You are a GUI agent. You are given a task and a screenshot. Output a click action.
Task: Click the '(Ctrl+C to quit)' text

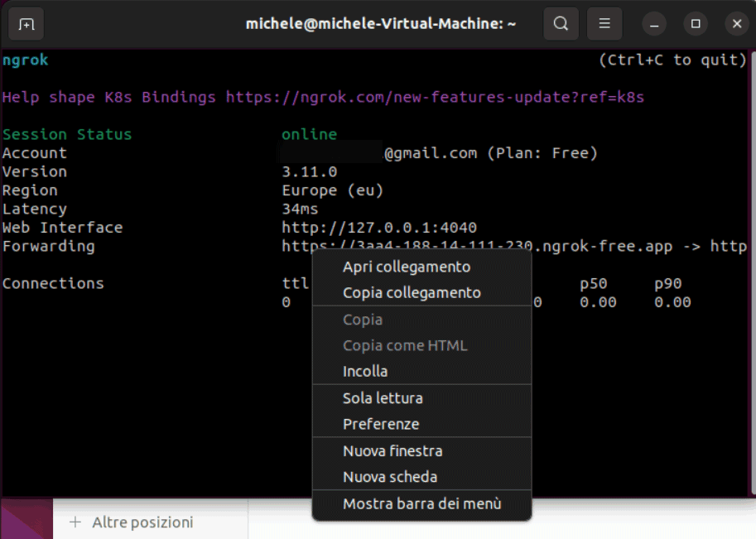(672, 60)
